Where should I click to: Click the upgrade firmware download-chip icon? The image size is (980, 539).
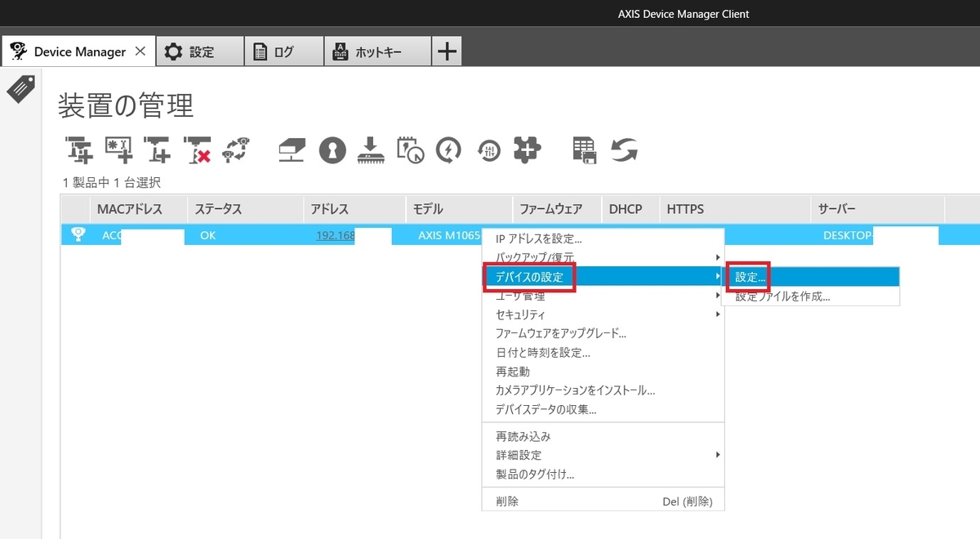[372, 149]
